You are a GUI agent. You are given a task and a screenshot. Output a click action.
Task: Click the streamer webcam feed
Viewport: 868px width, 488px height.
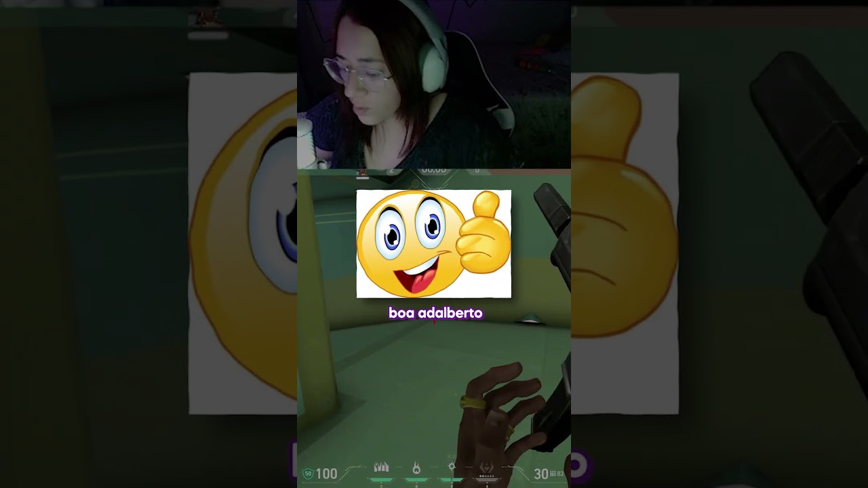(x=434, y=84)
